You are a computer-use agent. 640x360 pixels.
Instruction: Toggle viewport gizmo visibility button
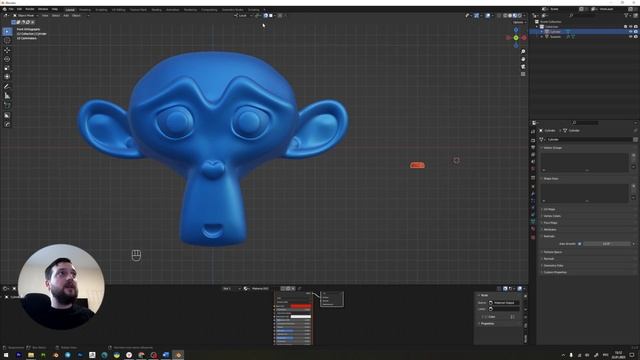pos(476,16)
